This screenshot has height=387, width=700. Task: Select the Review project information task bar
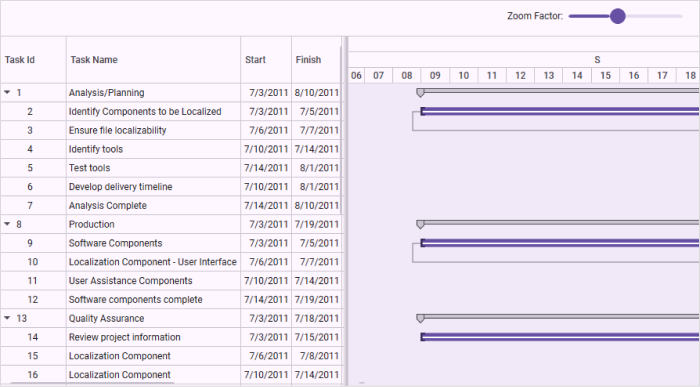click(560, 337)
